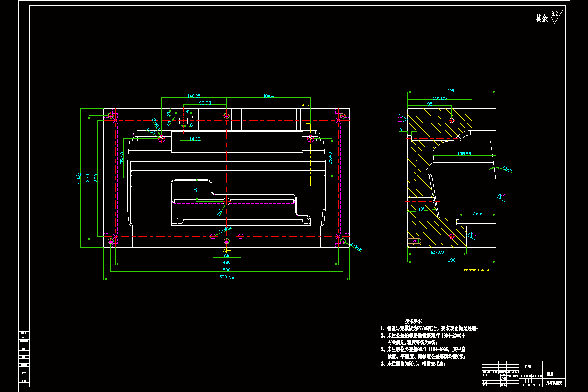Select the 50 vertical dimension text
Screen dimensions: 588x392
196,190
